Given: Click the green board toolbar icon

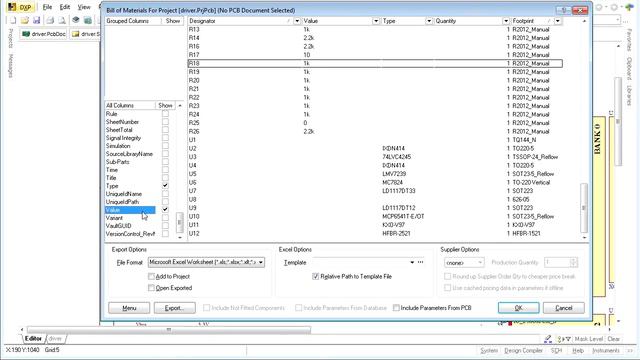Looking at the screenshot, I should point(87,20).
